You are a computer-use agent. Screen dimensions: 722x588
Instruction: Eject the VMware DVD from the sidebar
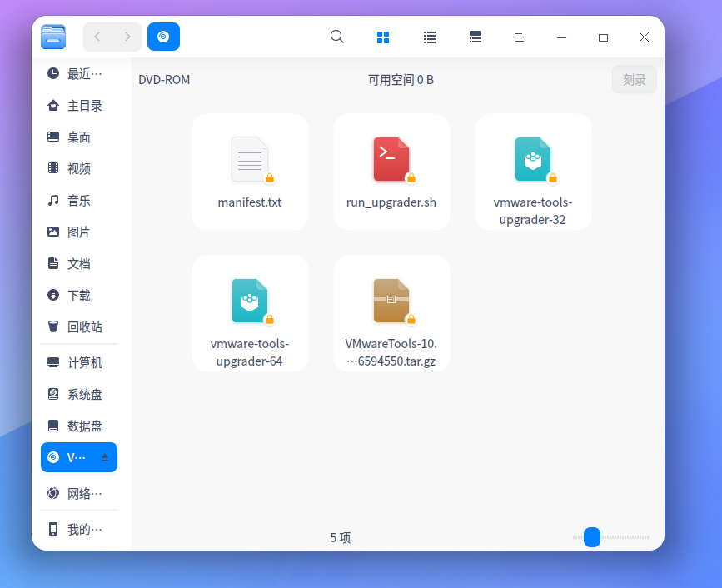tap(104, 457)
